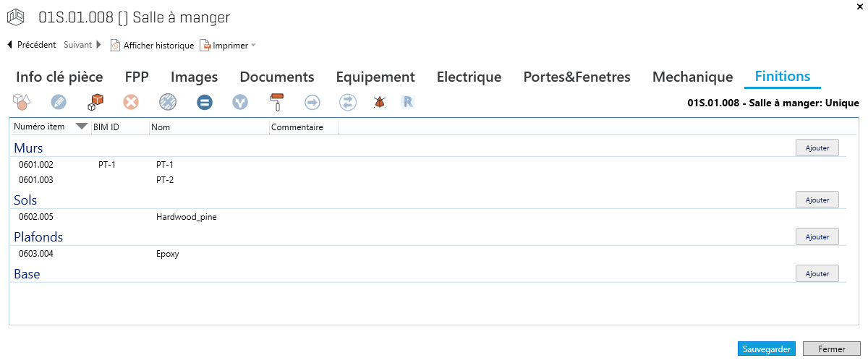The image size is (868, 363).
Task: Click the orange cube icon in toolbar
Action: point(95,102)
